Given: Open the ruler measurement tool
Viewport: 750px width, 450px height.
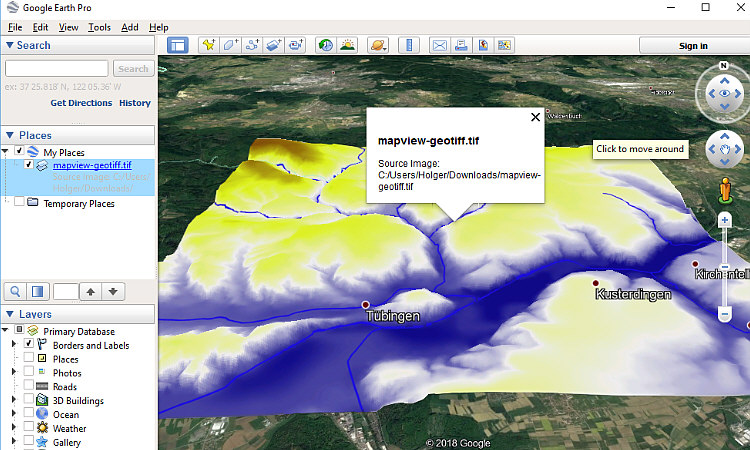Looking at the screenshot, I should (409, 45).
